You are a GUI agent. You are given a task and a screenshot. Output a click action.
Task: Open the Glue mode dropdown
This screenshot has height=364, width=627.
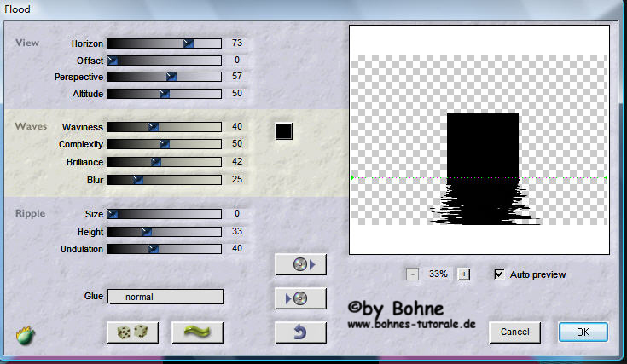click(165, 297)
